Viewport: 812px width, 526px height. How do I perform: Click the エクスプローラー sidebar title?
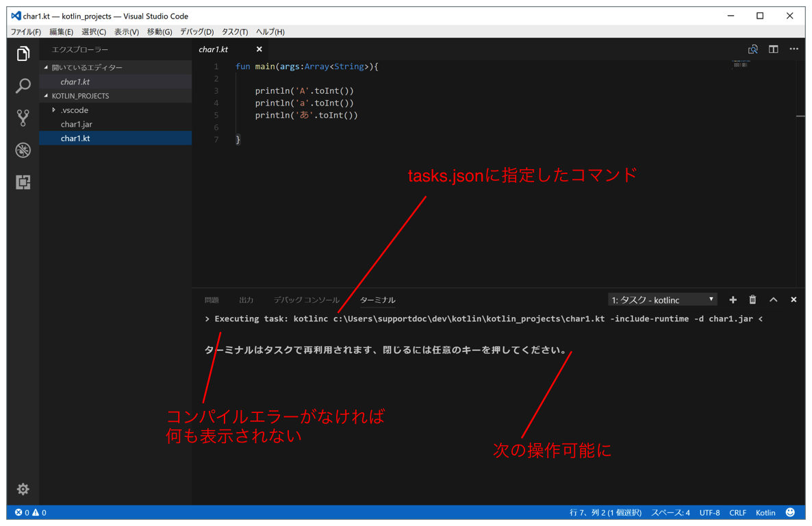tap(79, 50)
